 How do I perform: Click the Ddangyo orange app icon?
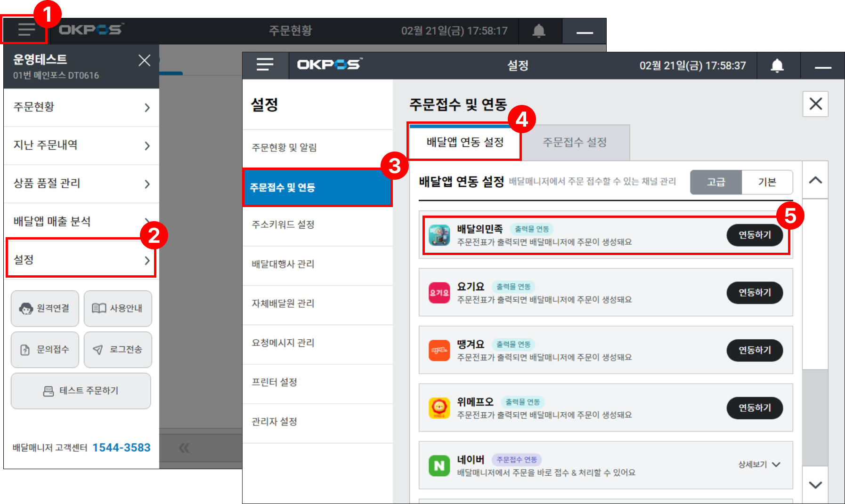439,350
